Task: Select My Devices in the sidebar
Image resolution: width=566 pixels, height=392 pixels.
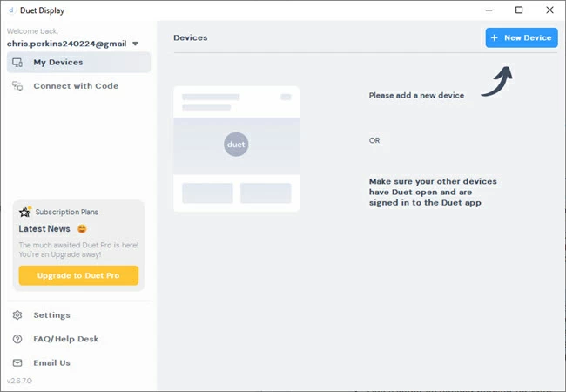Action: 78,63
